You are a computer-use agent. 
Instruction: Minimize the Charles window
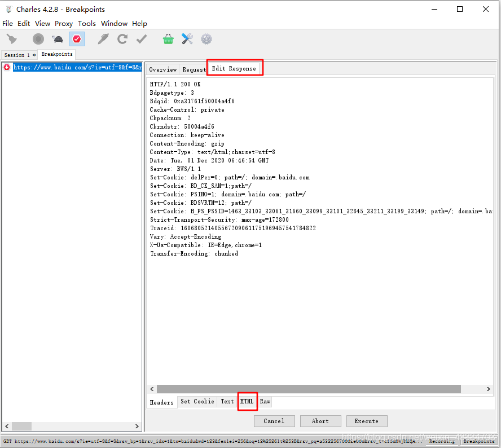pos(434,9)
